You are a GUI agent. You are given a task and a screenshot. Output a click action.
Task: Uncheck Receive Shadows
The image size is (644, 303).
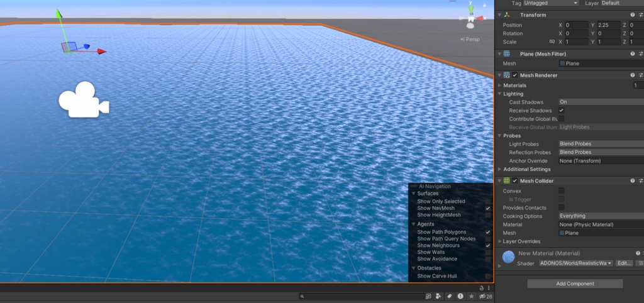point(561,111)
